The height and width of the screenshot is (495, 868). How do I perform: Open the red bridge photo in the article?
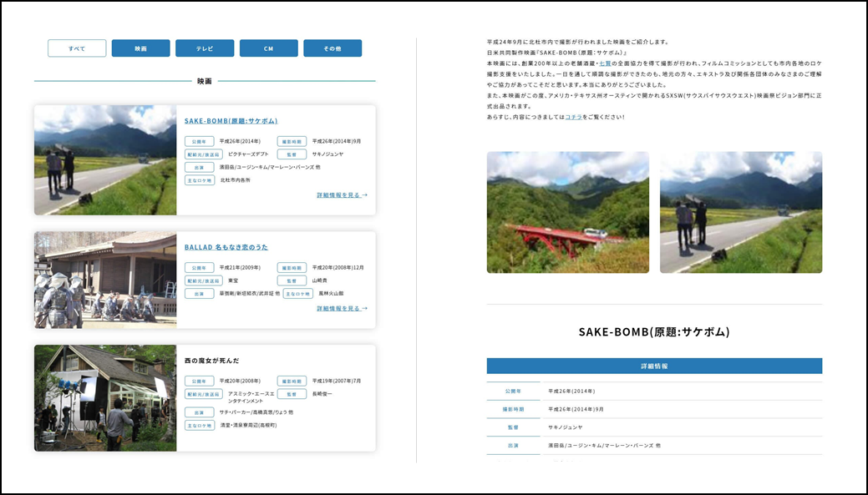coord(568,212)
